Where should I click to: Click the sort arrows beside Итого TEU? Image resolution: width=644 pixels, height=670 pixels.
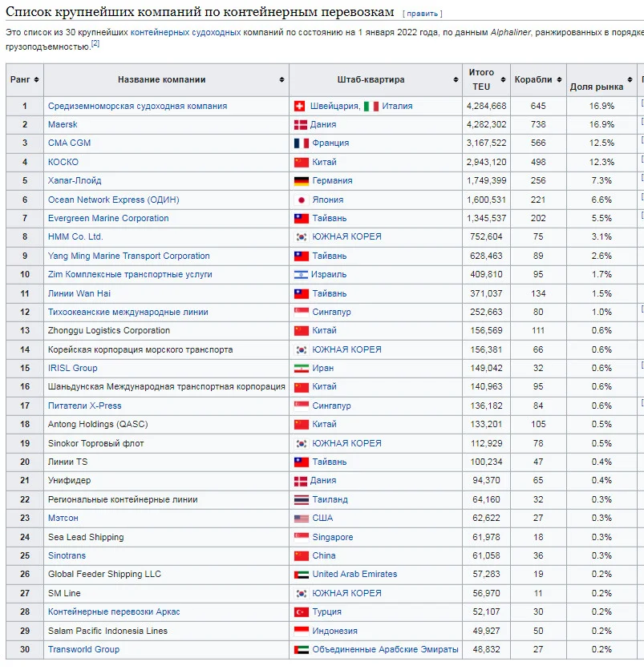click(504, 80)
